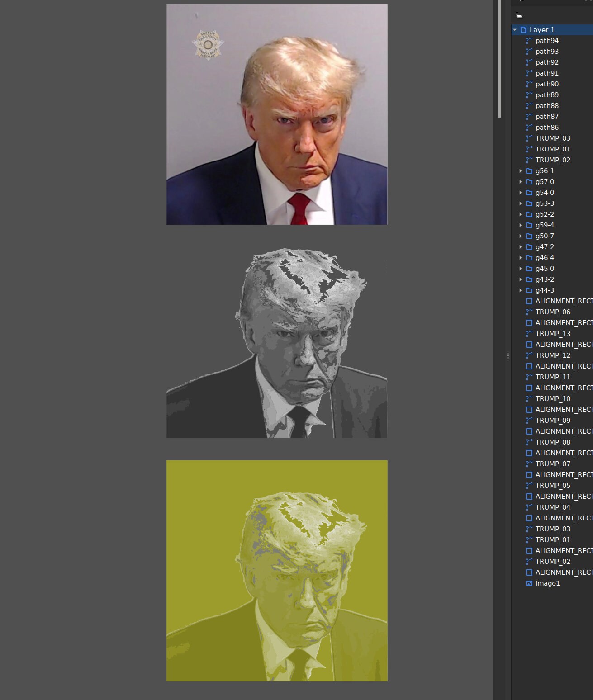Click the folder icon next to g44-3
The image size is (593, 700).
(529, 290)
